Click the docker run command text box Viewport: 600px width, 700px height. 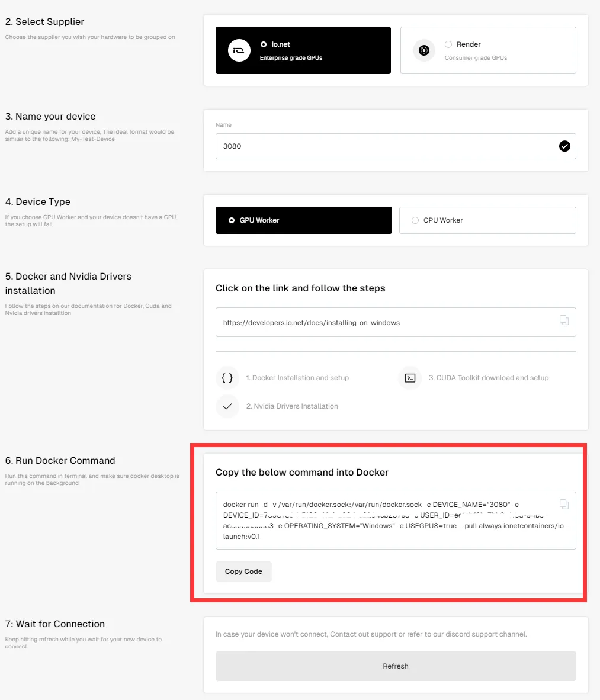(396, 521)
